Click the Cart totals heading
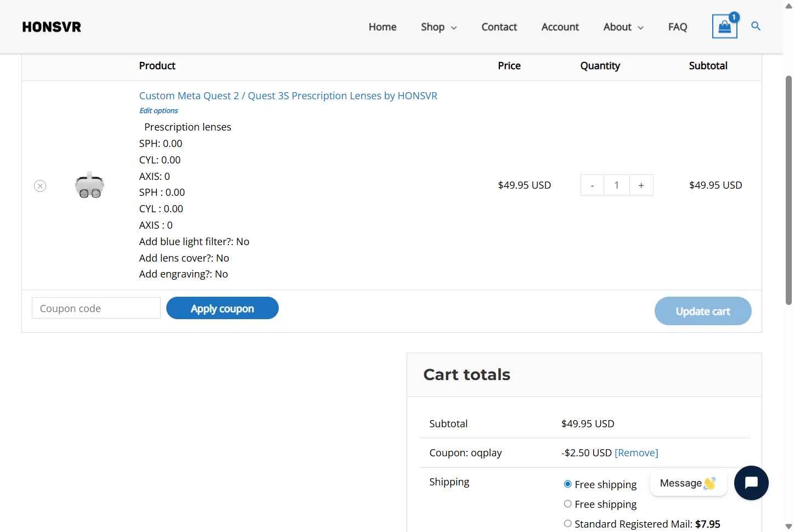 click(466, 375)
